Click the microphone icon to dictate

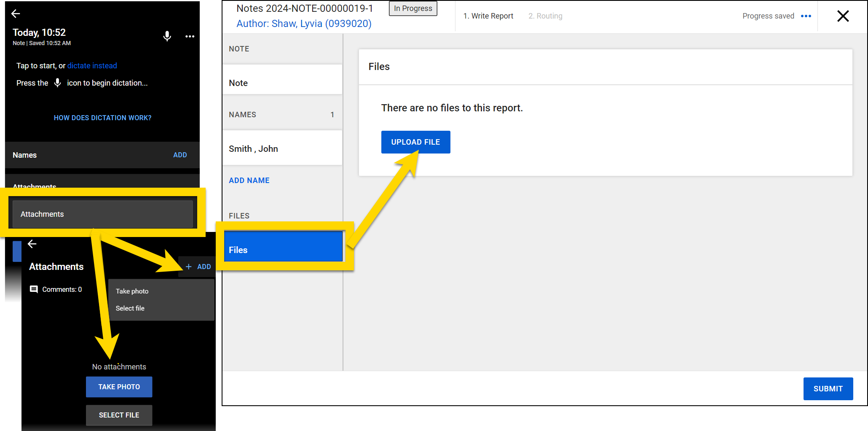(x=167, y=36)
